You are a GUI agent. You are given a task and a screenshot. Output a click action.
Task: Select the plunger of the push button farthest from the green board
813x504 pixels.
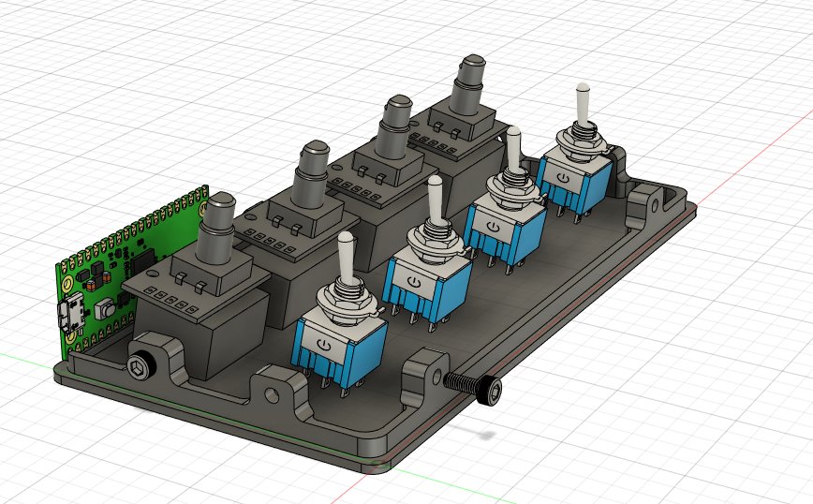(469, 84)
